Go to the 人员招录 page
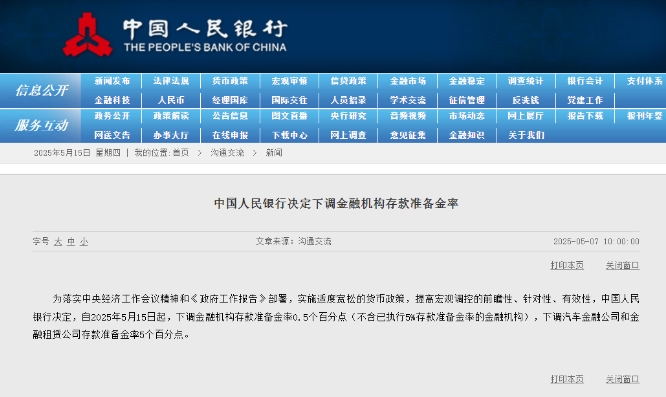Image resolution: width=666 pixels, height=397 pixels. point(348,100)
